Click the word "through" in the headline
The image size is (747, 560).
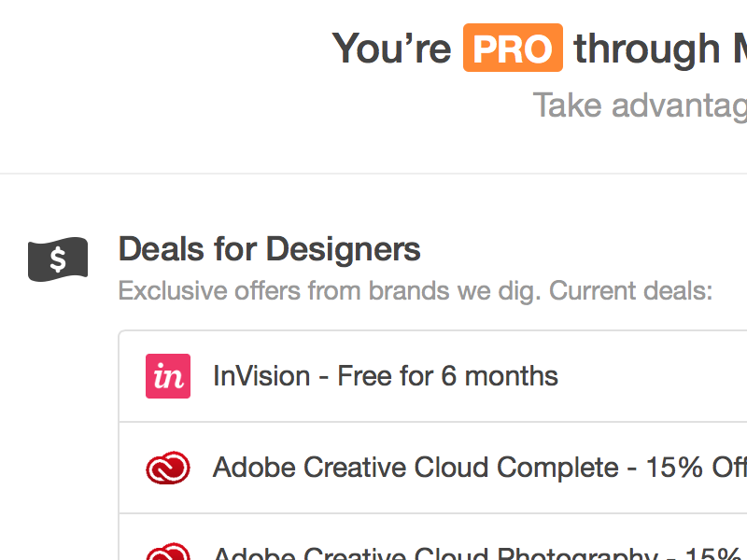pos(646,49)
